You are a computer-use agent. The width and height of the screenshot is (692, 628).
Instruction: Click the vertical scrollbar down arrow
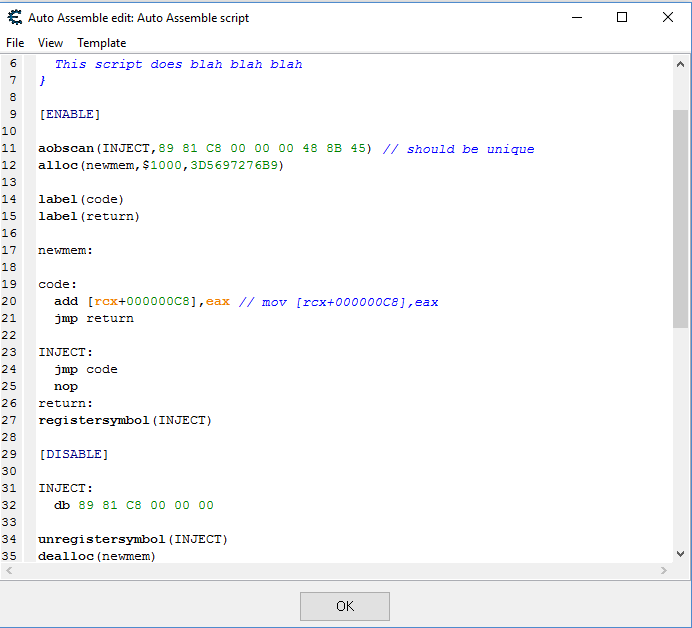[x=680, y=553]
